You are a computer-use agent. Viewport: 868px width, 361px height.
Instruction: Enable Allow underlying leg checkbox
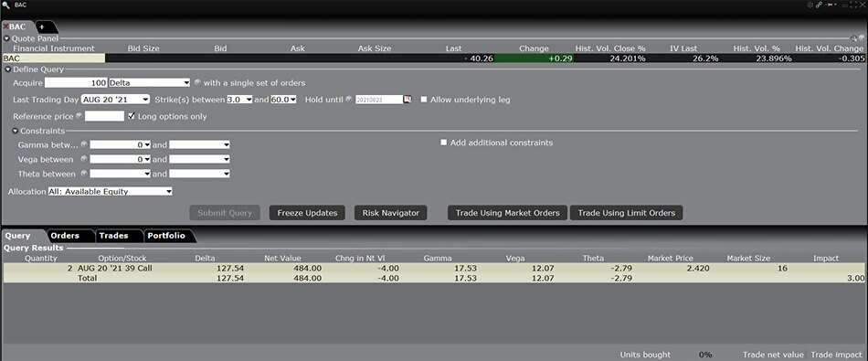pyautogui.click(x=424, y=100)
